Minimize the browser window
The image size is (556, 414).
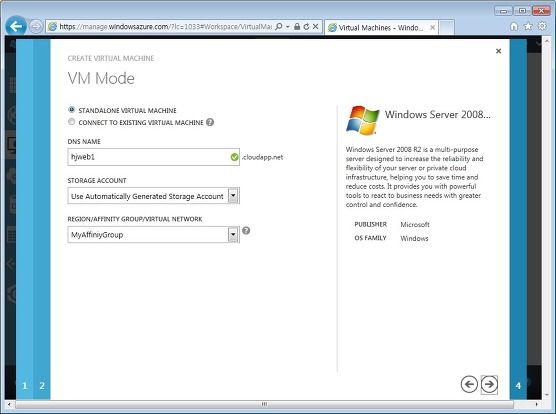pos(503,11)
